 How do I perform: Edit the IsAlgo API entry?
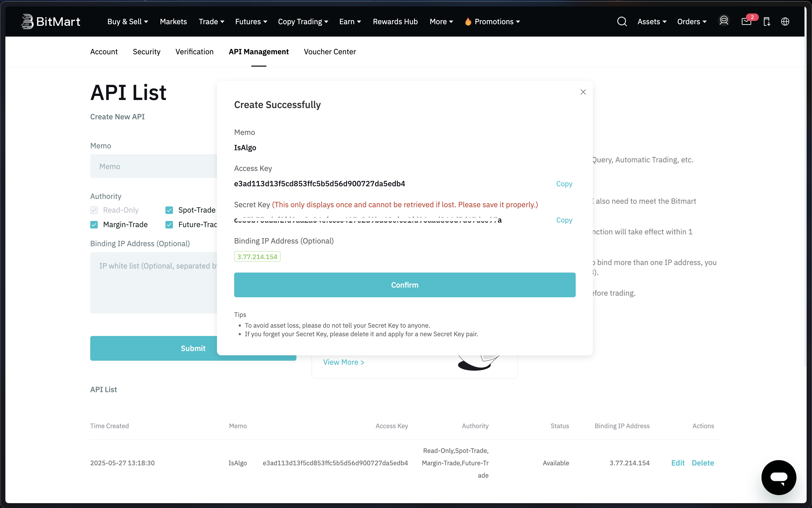tap(678, 463)
